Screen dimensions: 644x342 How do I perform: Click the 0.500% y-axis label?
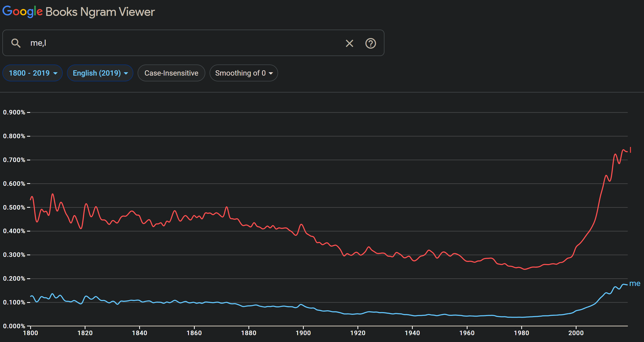pos(14,207)
